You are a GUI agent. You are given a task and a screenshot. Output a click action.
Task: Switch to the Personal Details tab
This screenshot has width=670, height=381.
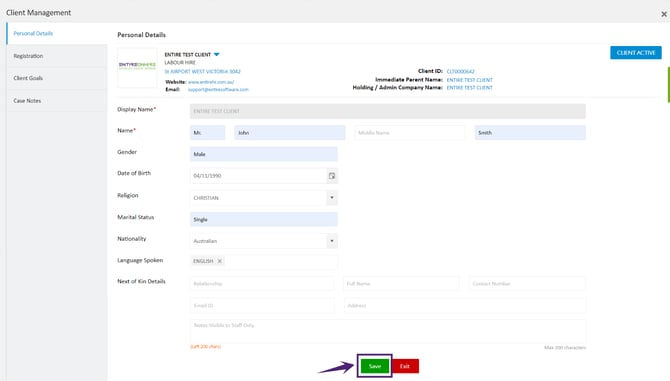tap(57, 33)
